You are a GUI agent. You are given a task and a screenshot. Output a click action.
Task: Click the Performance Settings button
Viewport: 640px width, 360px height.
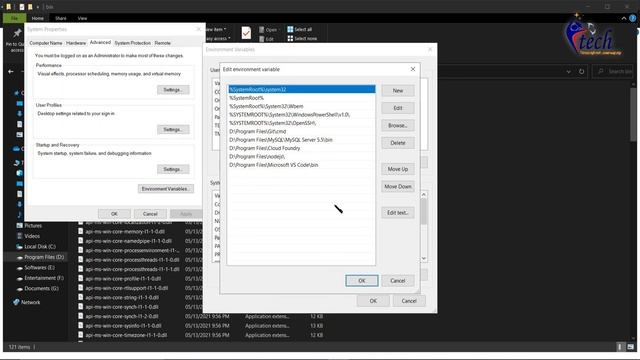pos(173,90)
